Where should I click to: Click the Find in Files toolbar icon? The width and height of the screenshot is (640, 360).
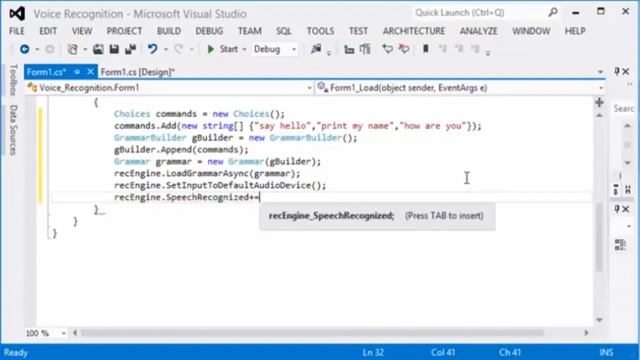[316, 49]
